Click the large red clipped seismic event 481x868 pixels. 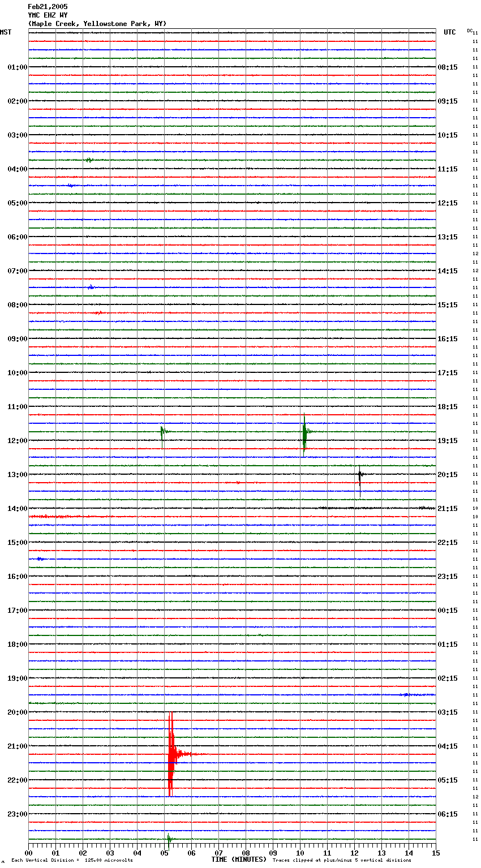(x=171, y=754)
